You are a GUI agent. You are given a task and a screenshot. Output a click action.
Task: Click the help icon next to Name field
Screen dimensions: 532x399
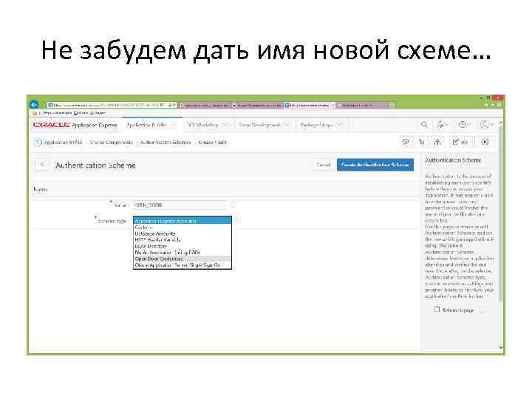233,205
